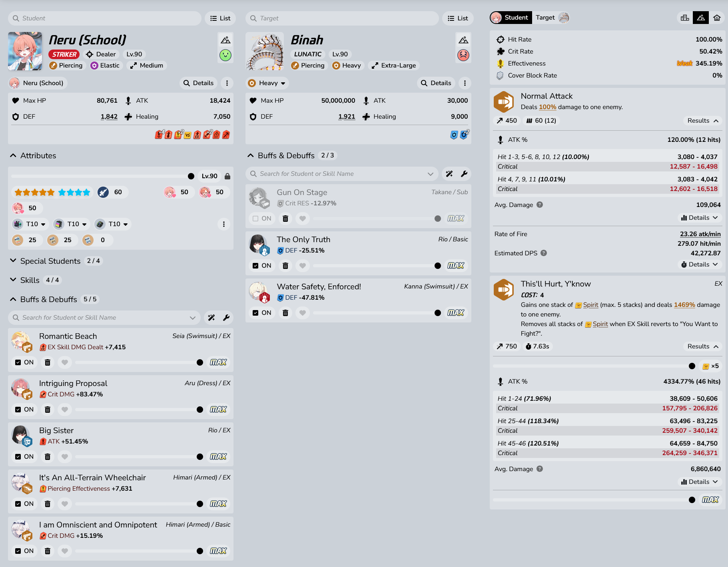Viewport: 728px width, 567px height.
Task: Click the magic wand icon in student buffs
Action: (211, 318)
